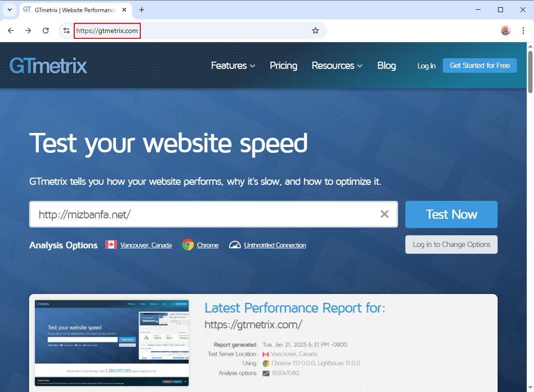Click the Test Now button
The image size is (534, 392).
coord(451,214)
